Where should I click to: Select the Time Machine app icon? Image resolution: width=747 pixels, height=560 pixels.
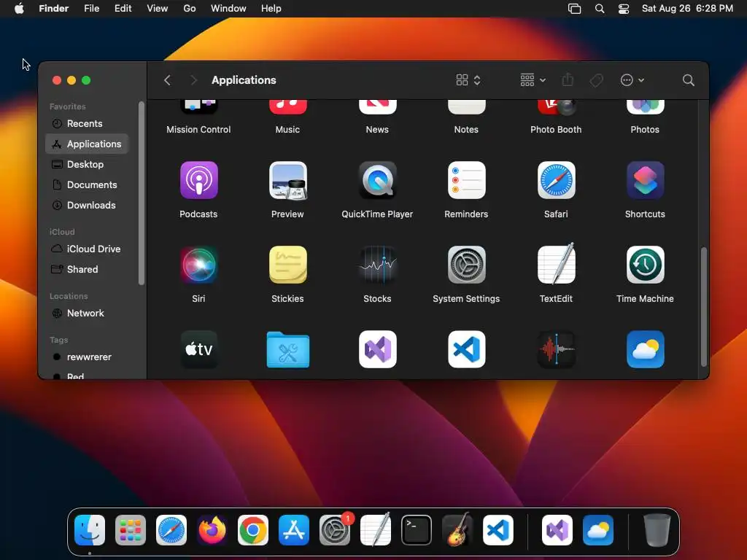pos(645,265)
